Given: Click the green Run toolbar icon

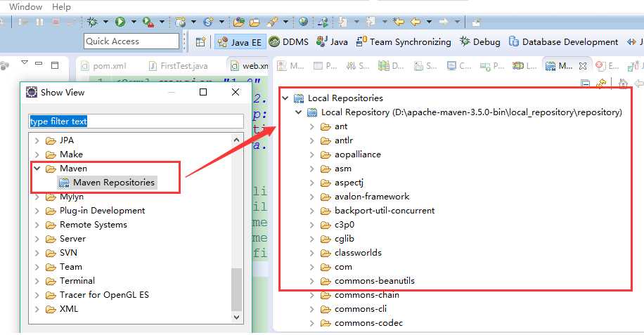Looking at the screenshot, I should 120,22.
